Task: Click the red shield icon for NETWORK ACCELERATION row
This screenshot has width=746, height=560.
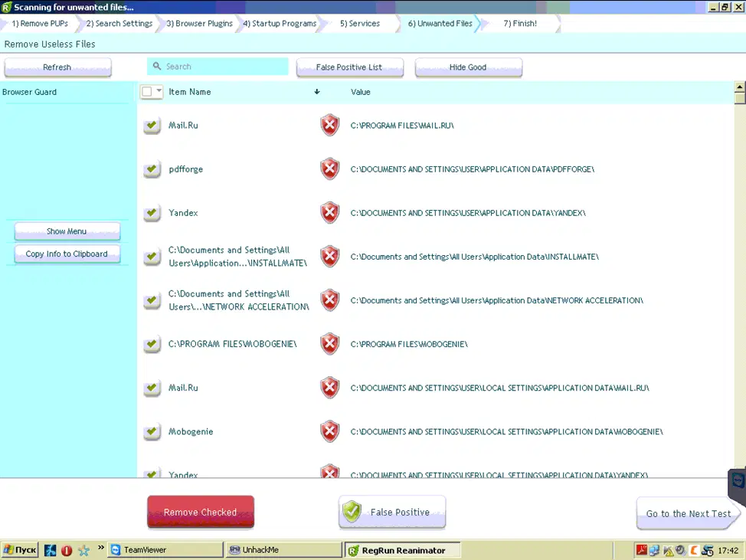Action: pos(329,300)
